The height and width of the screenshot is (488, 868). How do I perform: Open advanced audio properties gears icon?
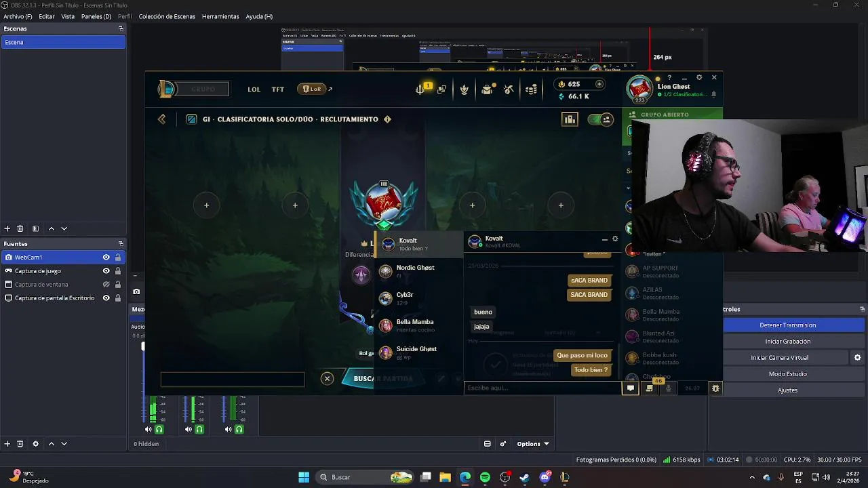tap(503, 444)
